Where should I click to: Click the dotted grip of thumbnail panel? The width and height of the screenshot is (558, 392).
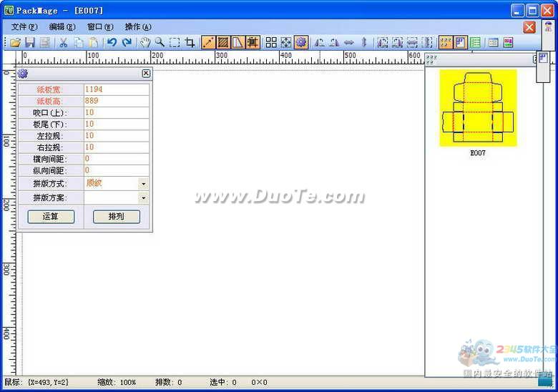coord(431,59)
